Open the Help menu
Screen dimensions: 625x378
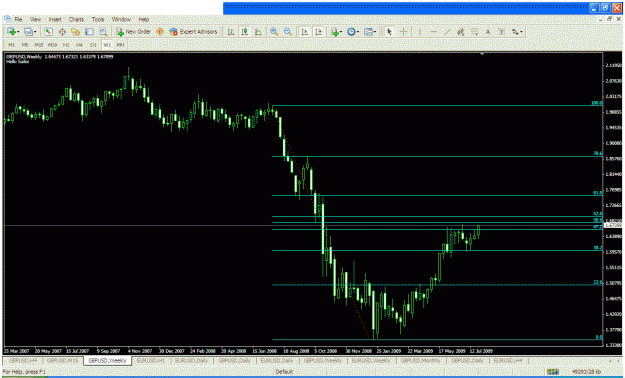143,19
